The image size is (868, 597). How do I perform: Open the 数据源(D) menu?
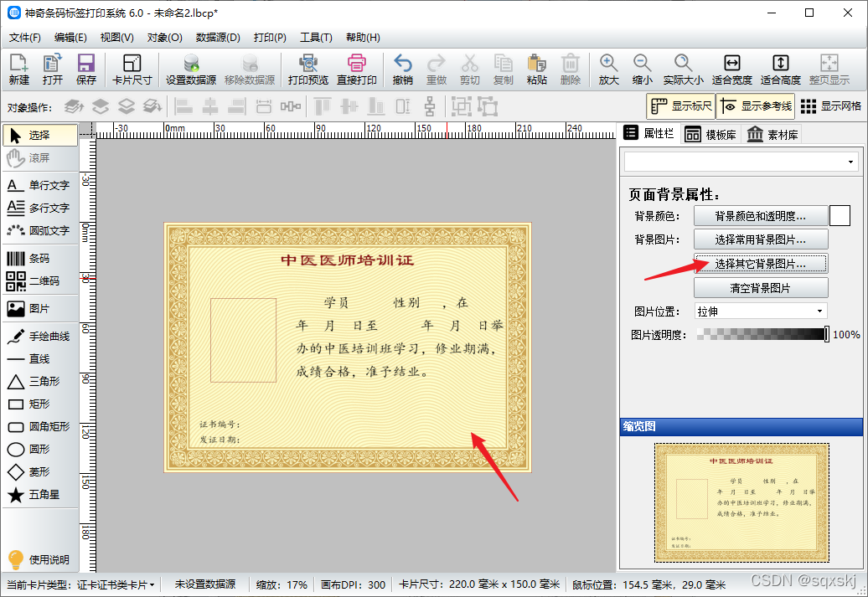(x=218, y=38)
